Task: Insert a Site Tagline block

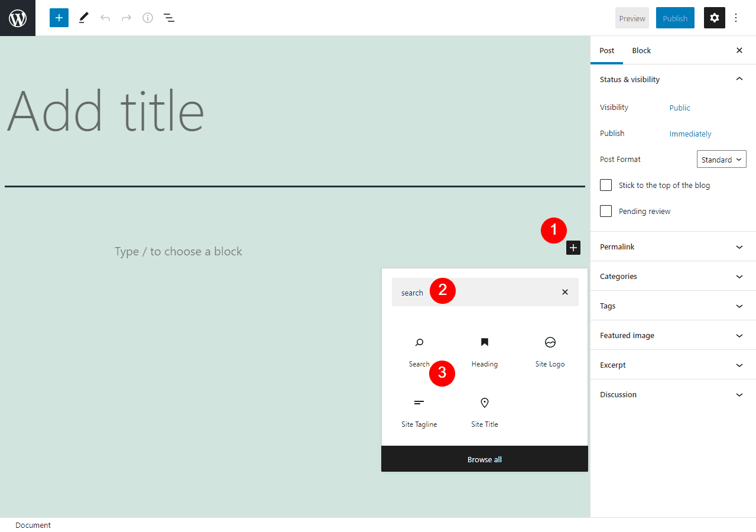Action: (419, 412)
